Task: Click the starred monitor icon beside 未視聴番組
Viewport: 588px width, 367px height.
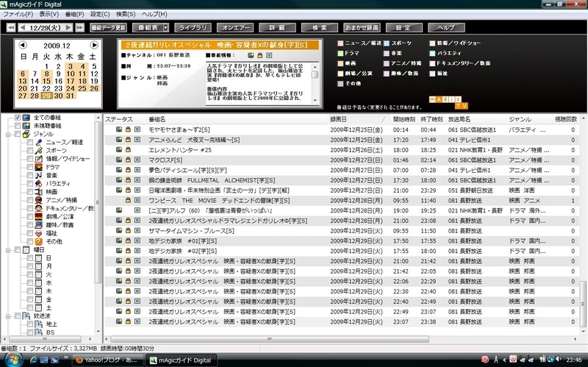Action: pos(26,126)
